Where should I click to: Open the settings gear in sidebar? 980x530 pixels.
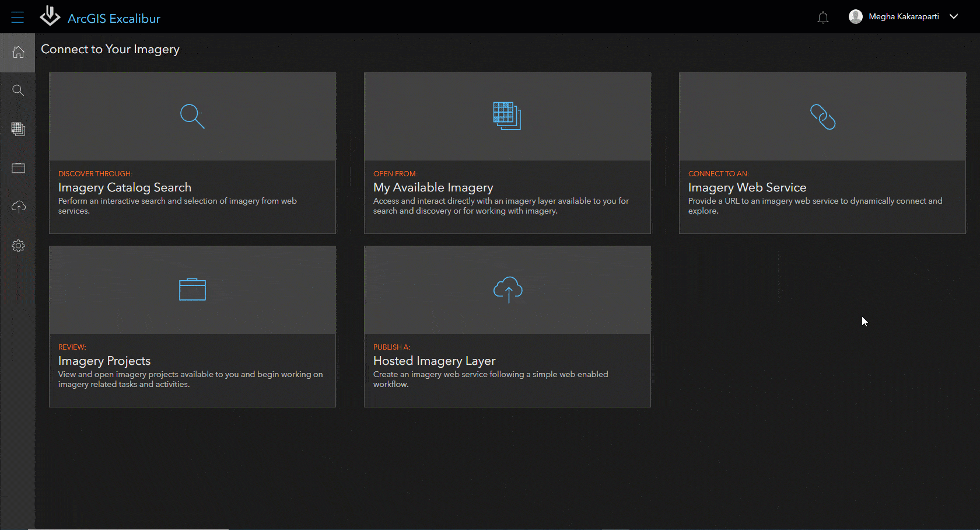[x=18, y=246]
